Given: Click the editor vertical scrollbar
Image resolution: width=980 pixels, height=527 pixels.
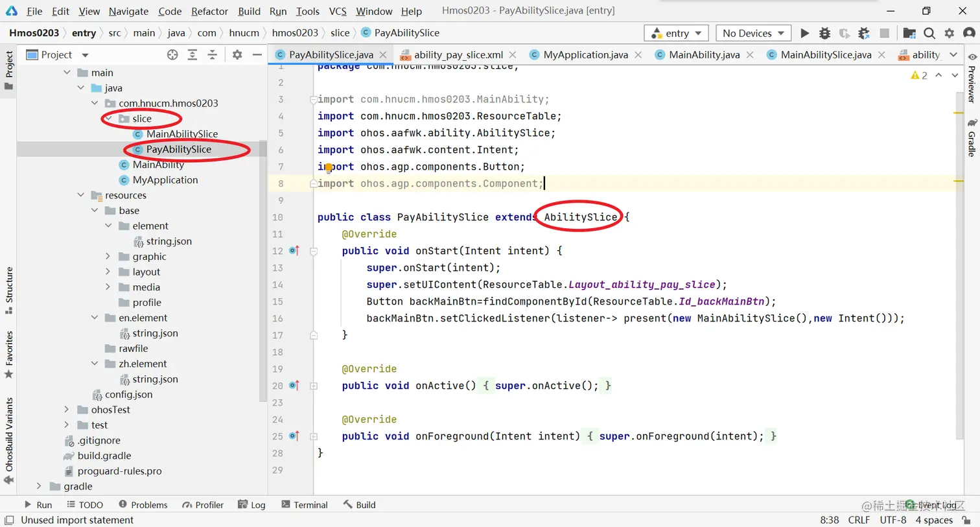Looking at the screenshot, I should pyautogui.click(x=959, y=266).
